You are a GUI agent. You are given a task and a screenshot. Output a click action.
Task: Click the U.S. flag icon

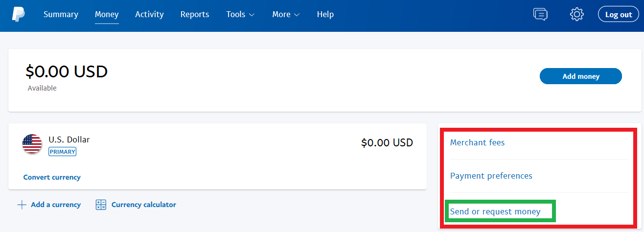[x=32, y=143]
